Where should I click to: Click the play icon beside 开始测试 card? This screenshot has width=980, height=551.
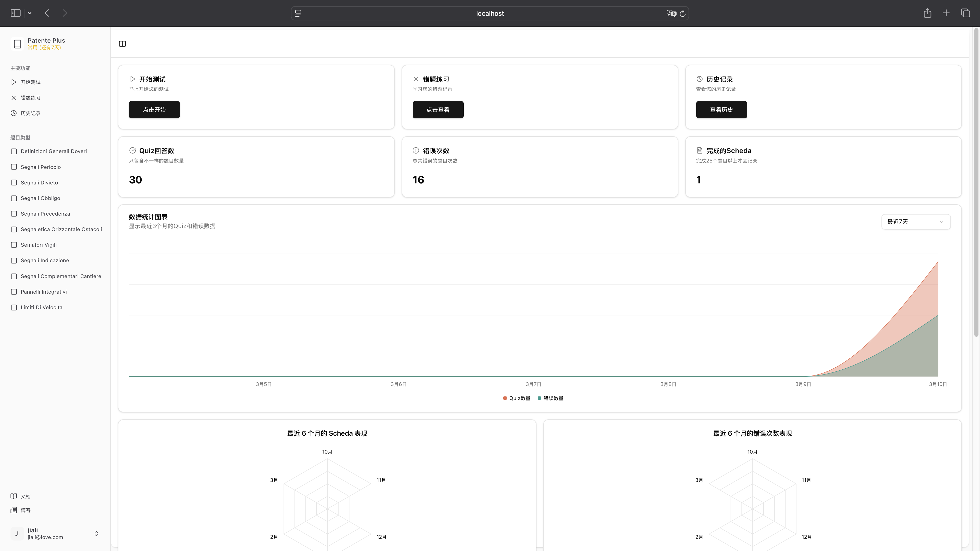132,79
